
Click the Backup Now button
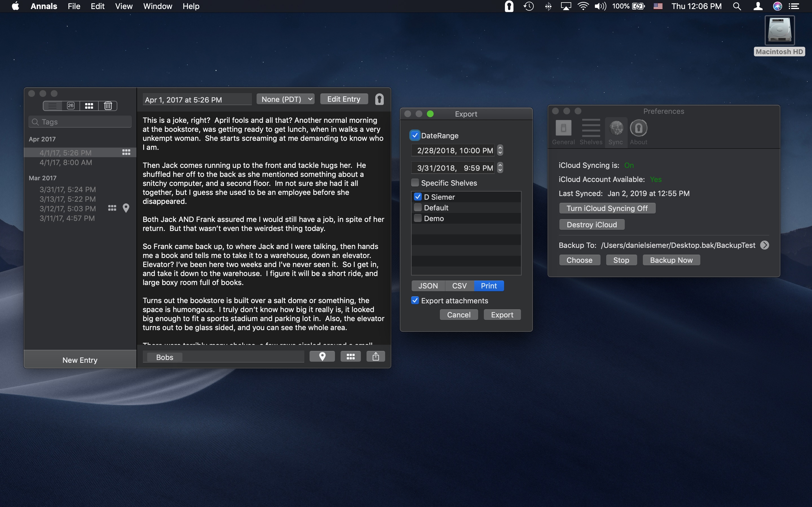[x=671, y=260]
